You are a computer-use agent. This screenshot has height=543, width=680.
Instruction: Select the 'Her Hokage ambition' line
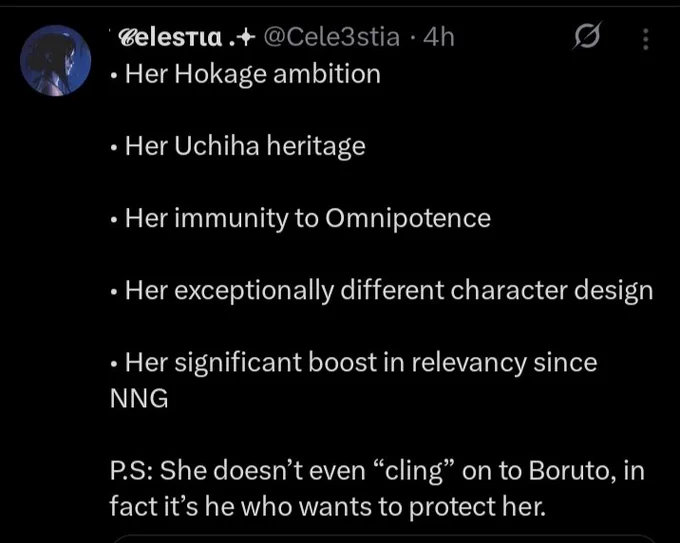(x=245, y=74)
